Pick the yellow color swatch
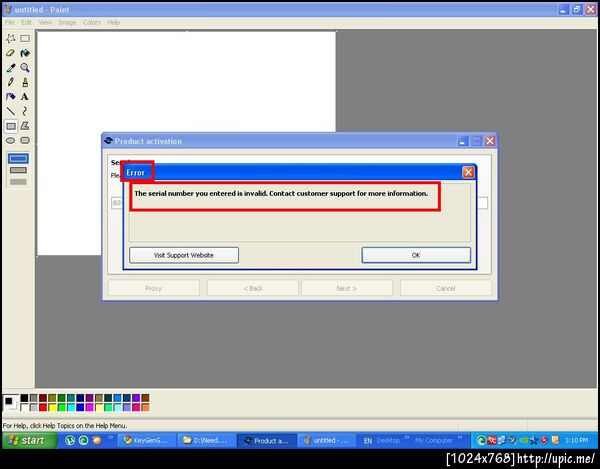 [x=52, y=407]
